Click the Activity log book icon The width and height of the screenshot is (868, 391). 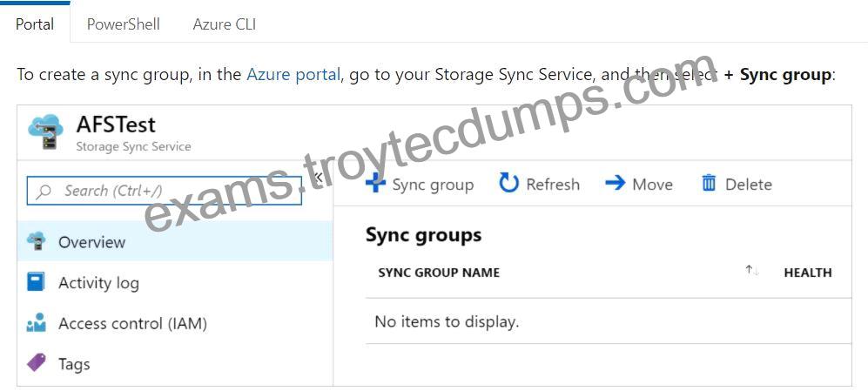tap(36, 282)
